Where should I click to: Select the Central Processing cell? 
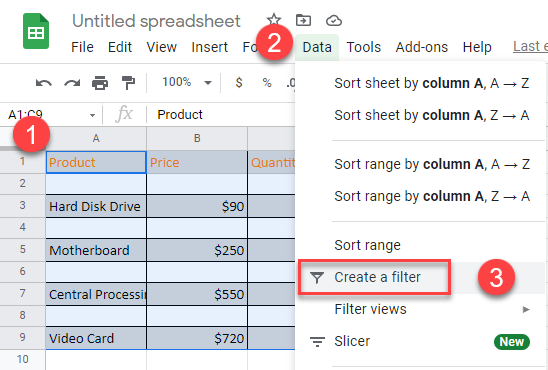[x=96, y=294]
